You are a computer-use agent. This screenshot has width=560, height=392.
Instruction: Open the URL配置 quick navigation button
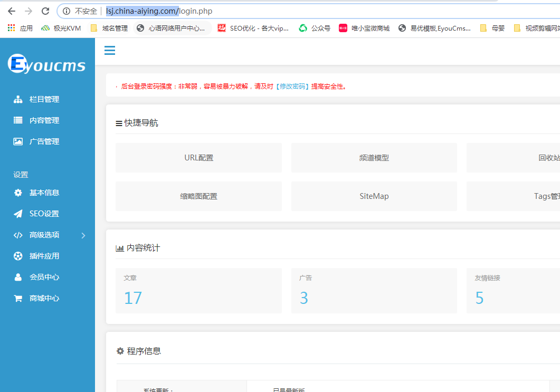(x=198, y=157)
